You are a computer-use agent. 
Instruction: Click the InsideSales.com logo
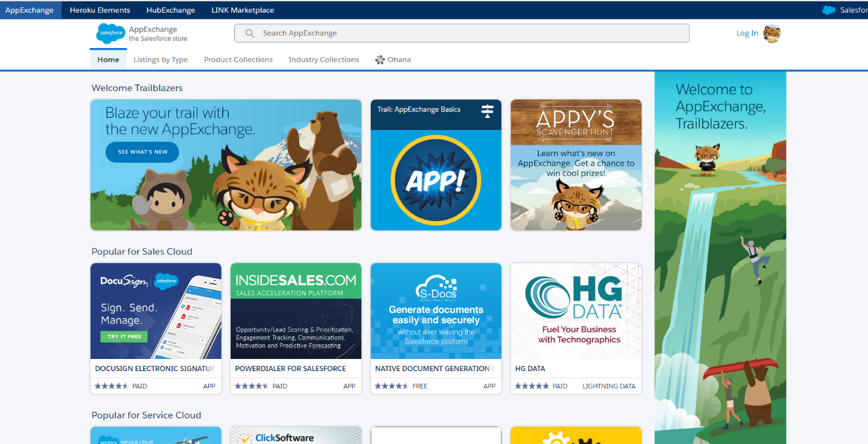click(x=296, y=280)
